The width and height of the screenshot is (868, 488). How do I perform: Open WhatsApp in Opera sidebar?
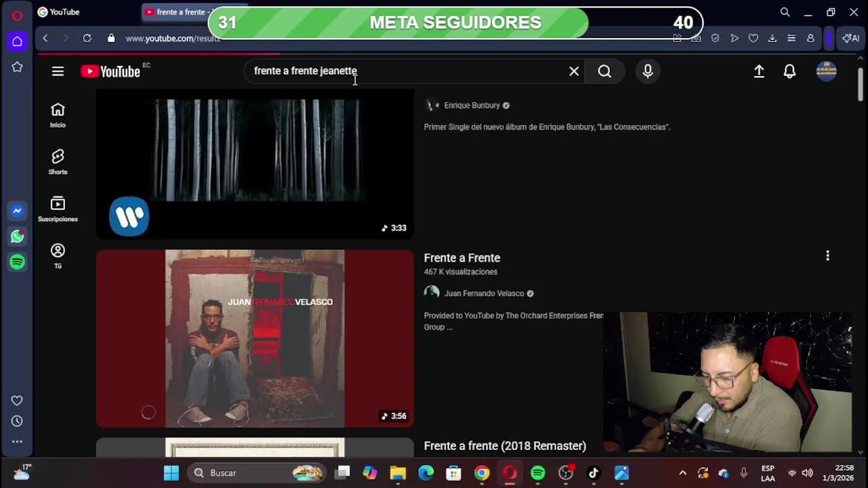[x=18, y=236]
